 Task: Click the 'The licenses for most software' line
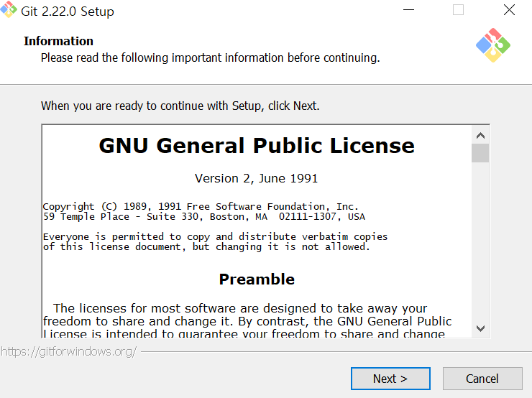pos(240,308)
